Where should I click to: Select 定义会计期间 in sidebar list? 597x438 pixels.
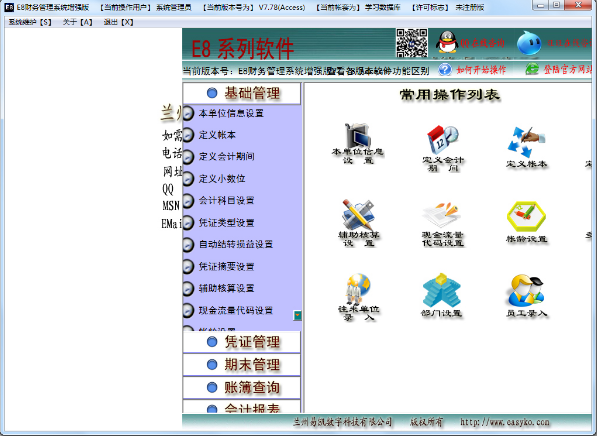227,157
